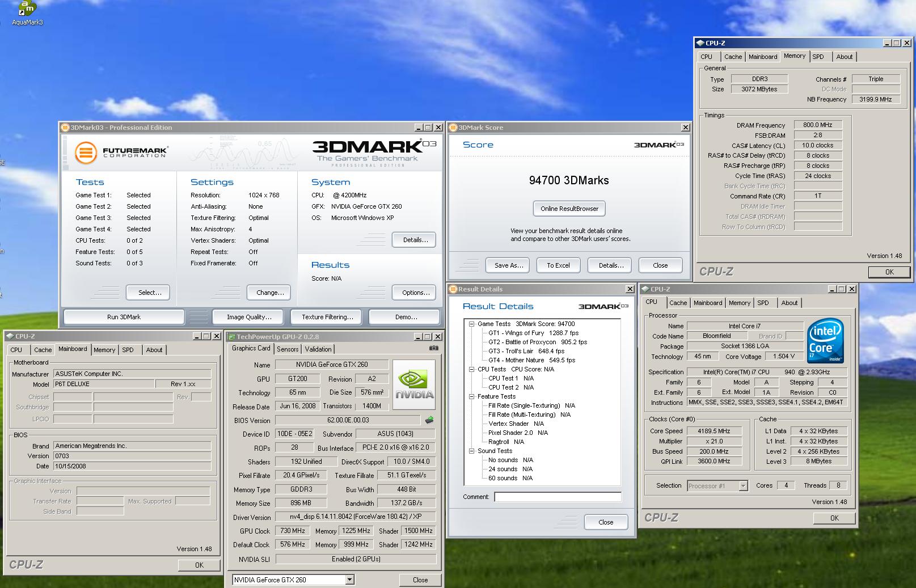Click the CPU-Z processor window title icon
Screen dimensions: 916x588
tap(645, 289)
